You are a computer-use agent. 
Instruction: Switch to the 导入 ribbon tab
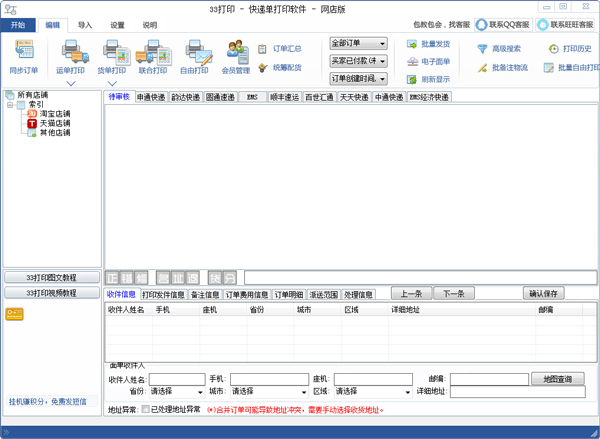click(x=85, y=25)
